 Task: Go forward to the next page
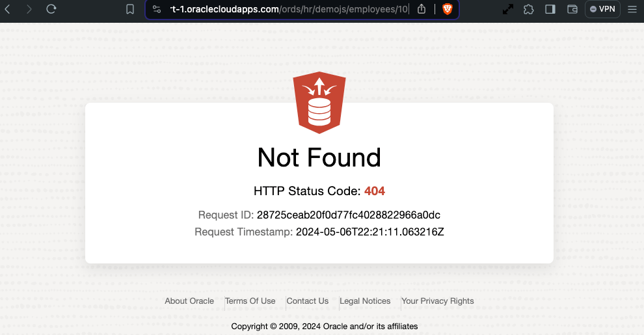pyautogui.click(x=29, y=9)
